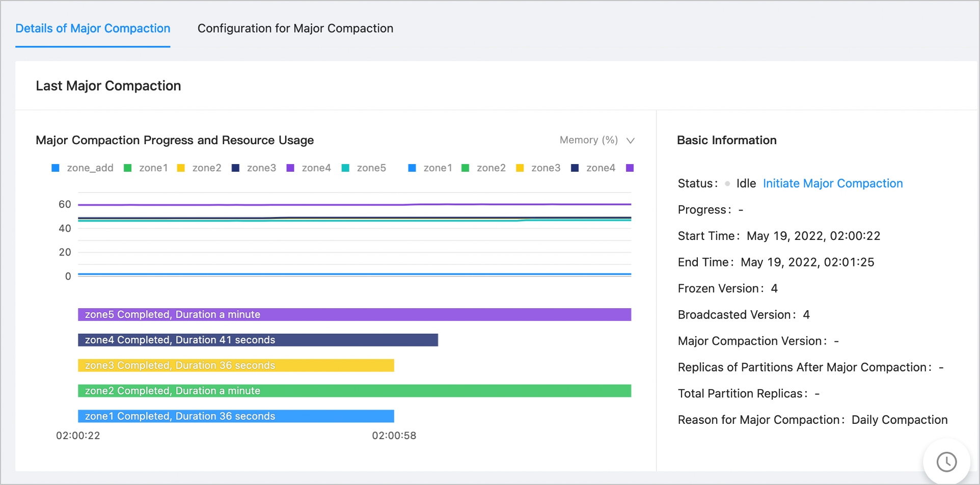Image resolution: width=980 pixels, height=485 pixels.
Task: Click the blue-swatch zone1 legend icon
Action: (x=412, y=168)
